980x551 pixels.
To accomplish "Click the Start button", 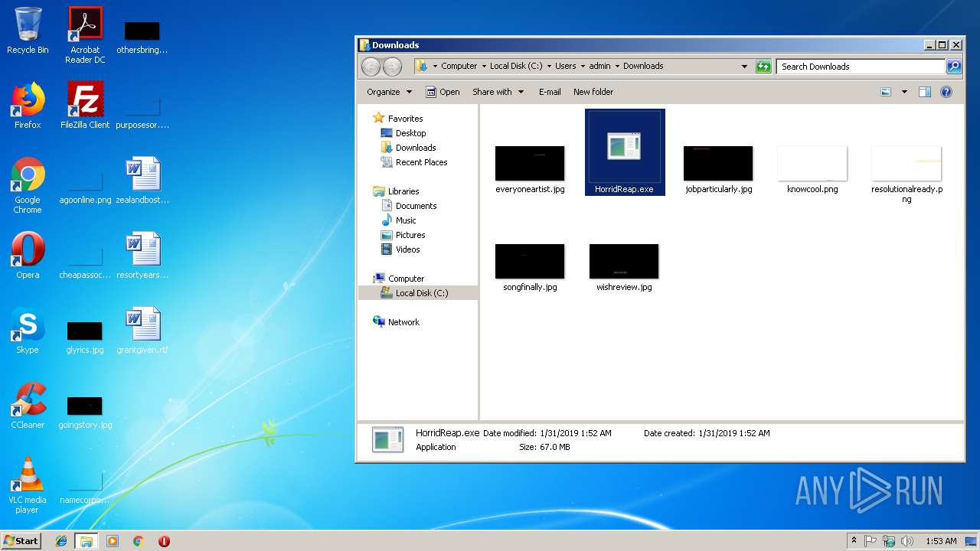I will pyautogui.click(x=21, y=541).
